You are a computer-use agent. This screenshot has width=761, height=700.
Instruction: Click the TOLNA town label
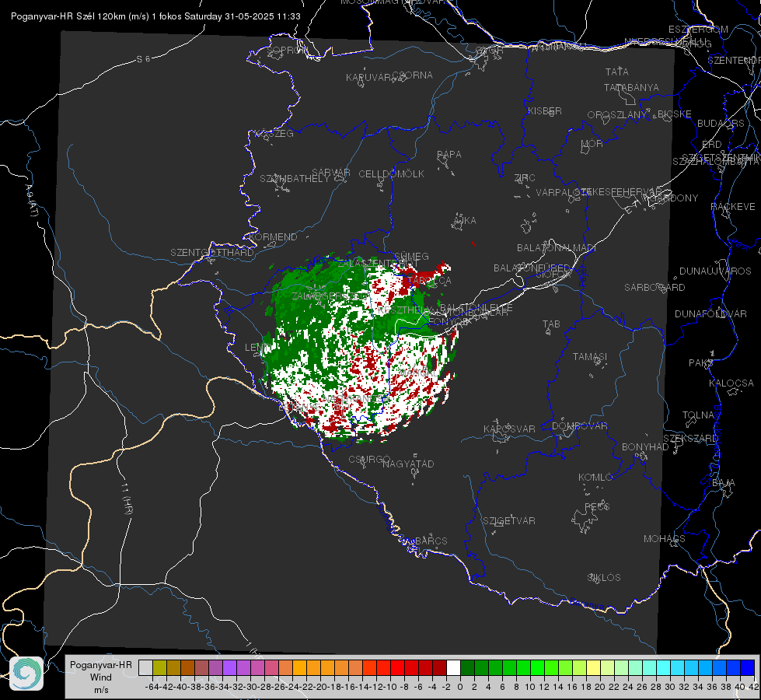click(698, 415)
